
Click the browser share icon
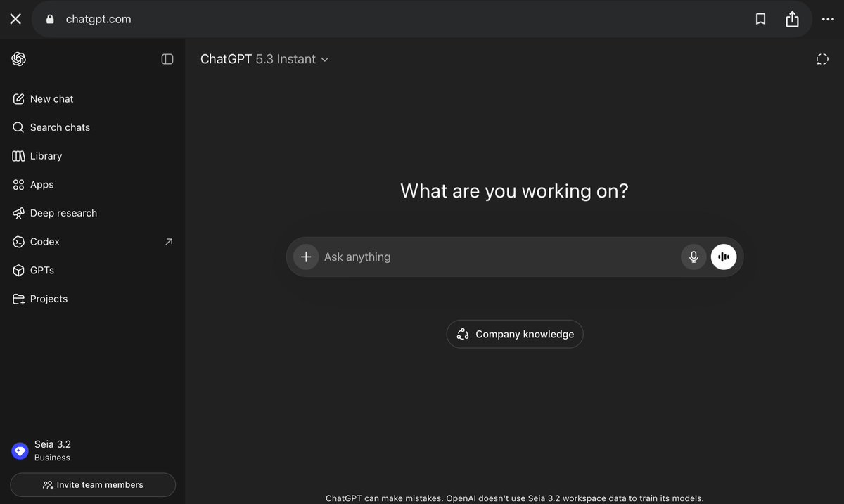[x=792, y=19]
